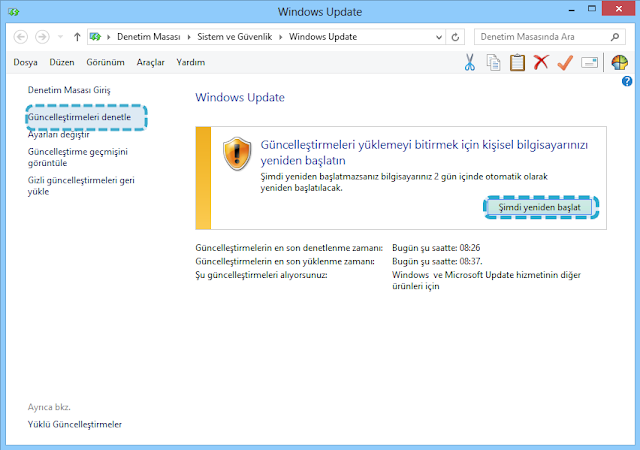Viewport: 640px width, 450px height.
Task: Click the Windows Update page heading
Action: [x=240, y=97]
